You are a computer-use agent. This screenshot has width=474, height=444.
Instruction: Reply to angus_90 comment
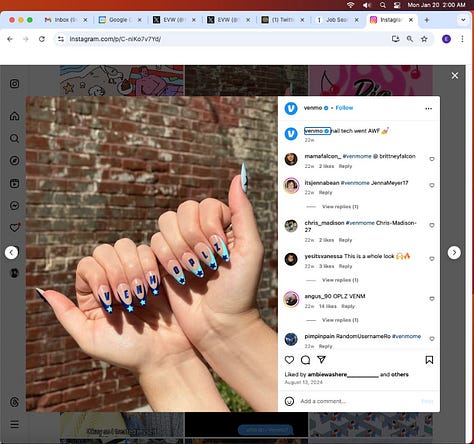348,306
